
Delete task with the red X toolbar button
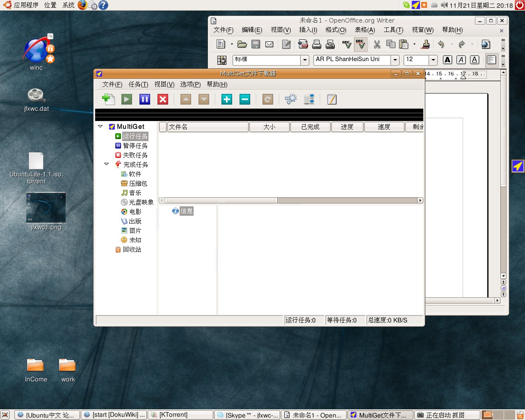tap(163, 99)
